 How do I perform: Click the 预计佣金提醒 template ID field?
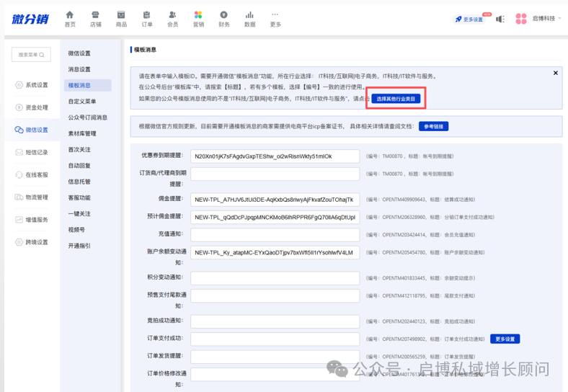(275, 218)
